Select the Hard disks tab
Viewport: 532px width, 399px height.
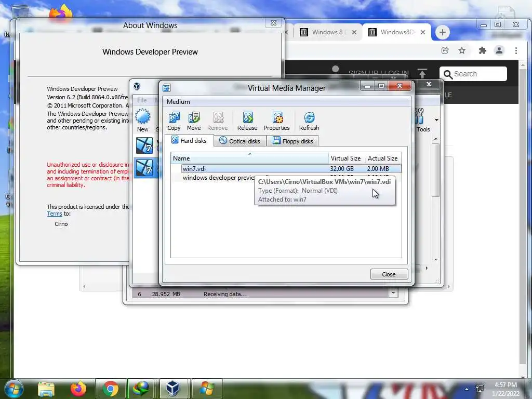tap(189, 140)
